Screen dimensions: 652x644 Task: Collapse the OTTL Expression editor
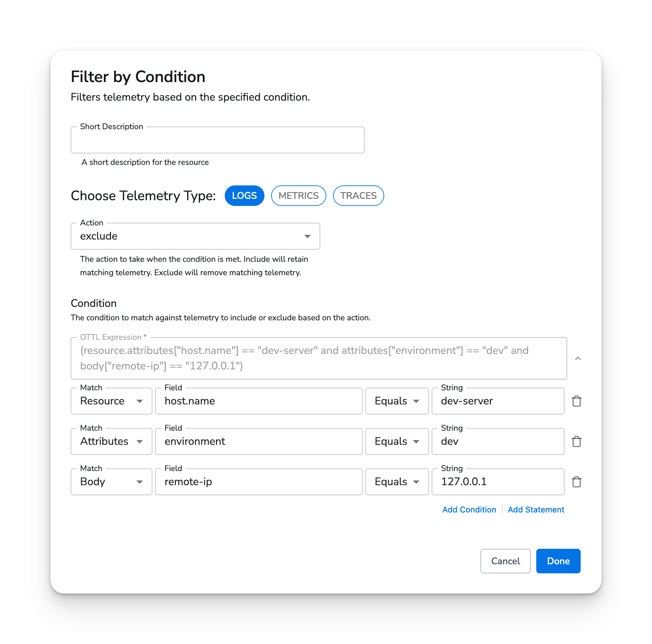click(578, 358)
